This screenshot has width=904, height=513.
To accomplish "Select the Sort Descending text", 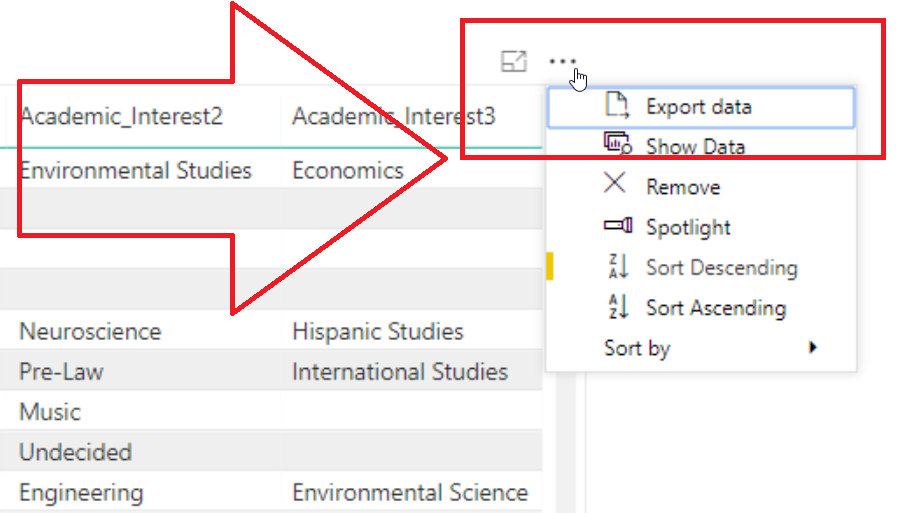I will click(x=721, y=267).
